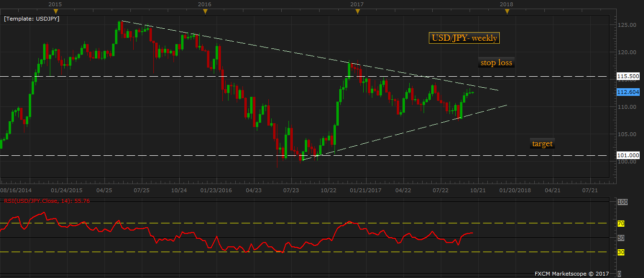The height and width of the screenshot is (278, 644).
Task: Click the RSI 50 level marker
Action: (621, 238)
